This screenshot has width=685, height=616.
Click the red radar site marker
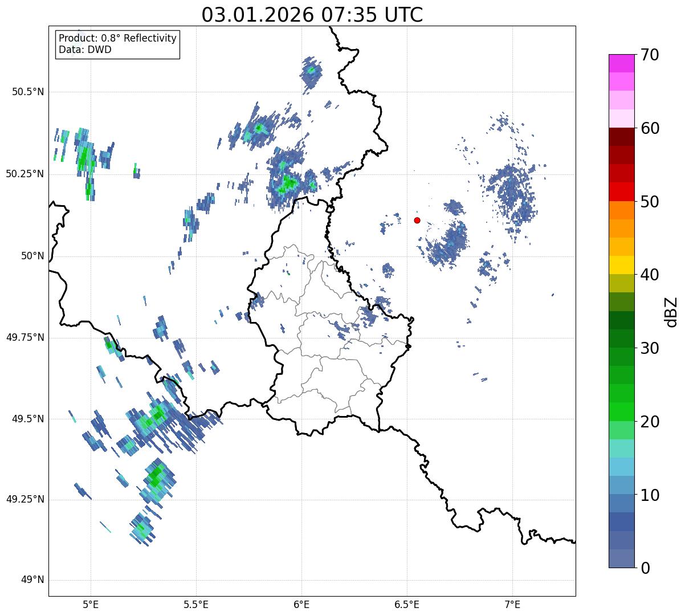[x=417, y=220]
